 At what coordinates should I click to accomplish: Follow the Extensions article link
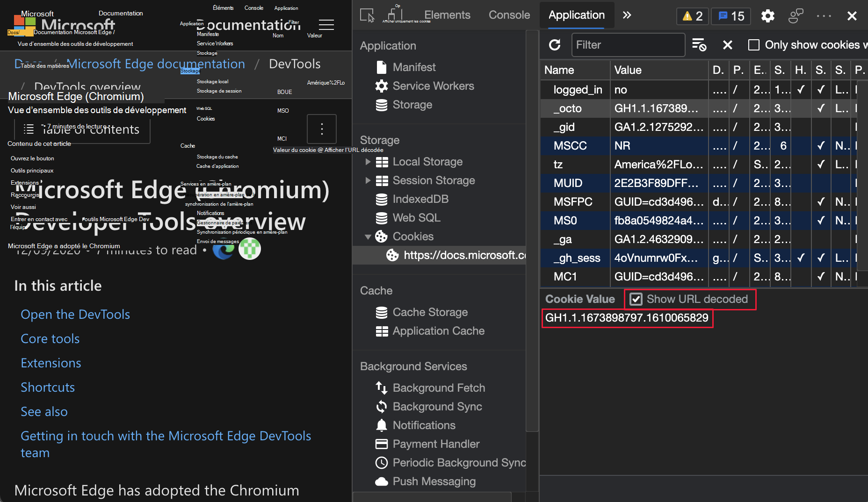pos(51,363)
